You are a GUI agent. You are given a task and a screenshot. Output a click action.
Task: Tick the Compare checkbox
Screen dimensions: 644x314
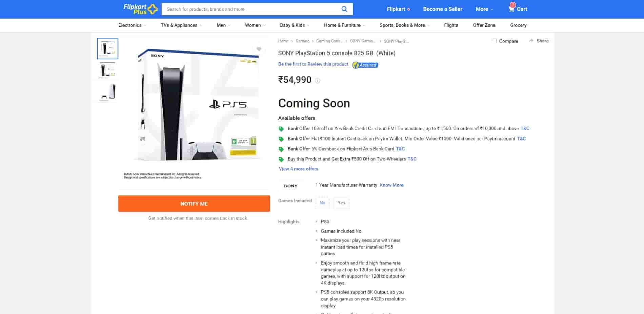pyautogui.click(x=494, y=41)
